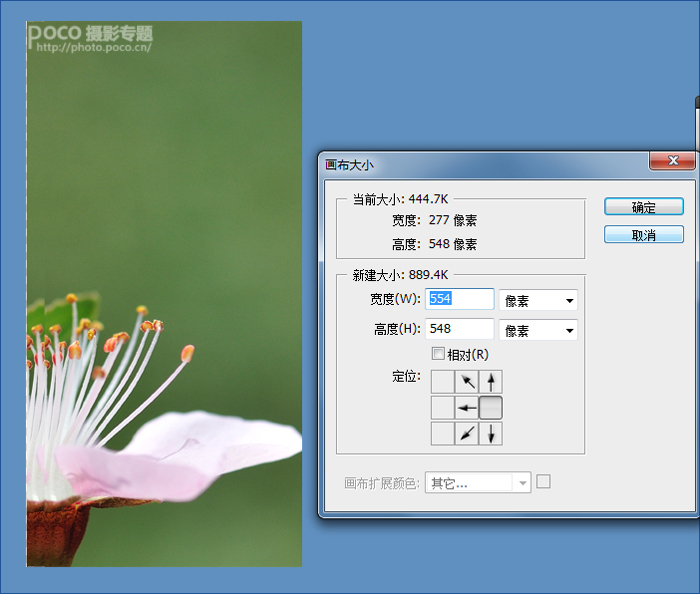The image size is (700, 594).
Task: Select the current middle-right anchor
Action: (x=491, y=407)
